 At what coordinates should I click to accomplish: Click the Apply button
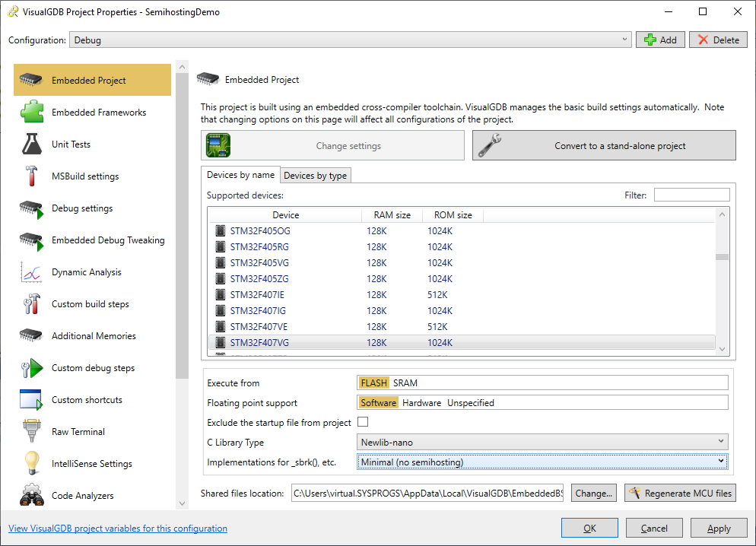719,529
